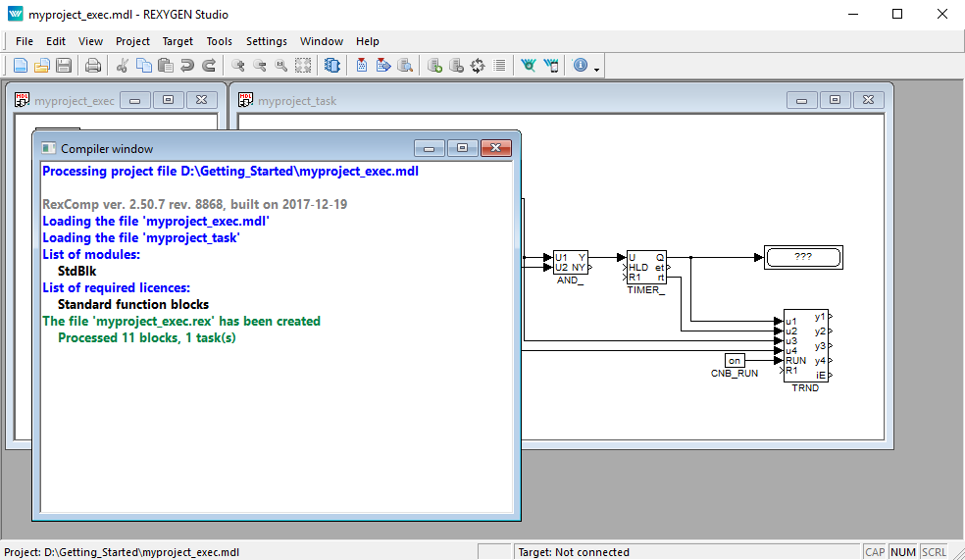Screen dimensions: 965x560
Task: Click the 'StdBlk' module entry
Action: pyautogui.click(x=76, y=271)
